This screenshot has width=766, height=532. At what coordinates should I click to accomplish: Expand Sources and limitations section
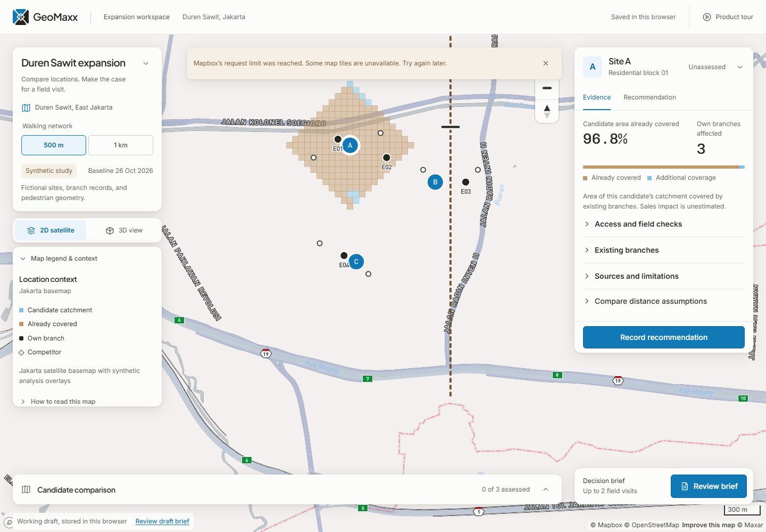click(664, 276)
